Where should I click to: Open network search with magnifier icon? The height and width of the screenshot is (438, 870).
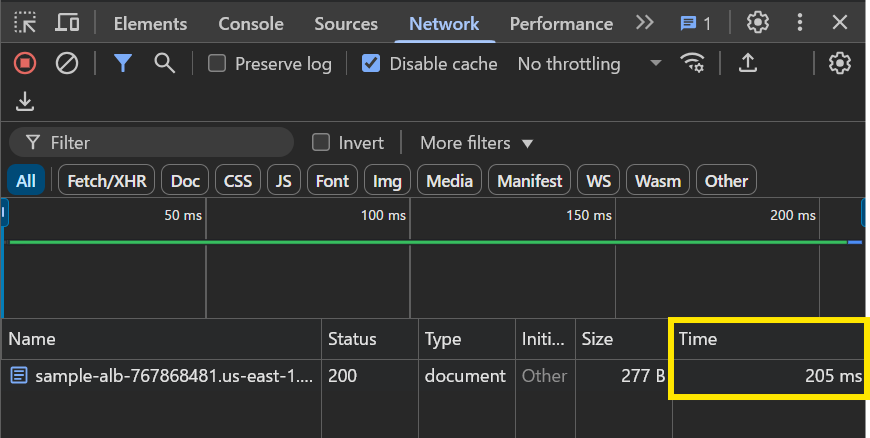pyautogui.click(x=164, y=63)
